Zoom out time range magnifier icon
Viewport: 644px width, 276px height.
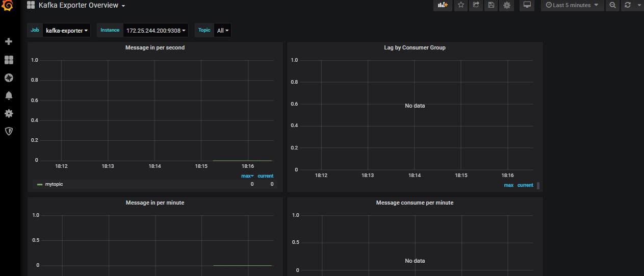click(x=613, y=5)
